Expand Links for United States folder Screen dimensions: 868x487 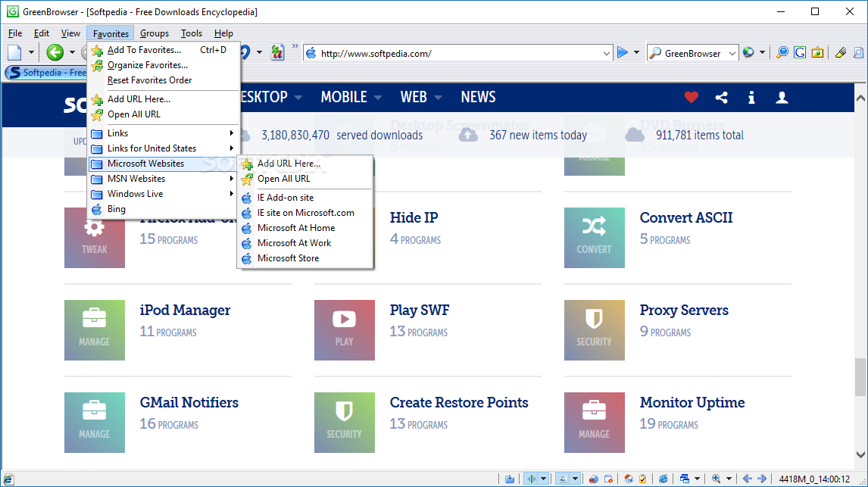point(164,148)
